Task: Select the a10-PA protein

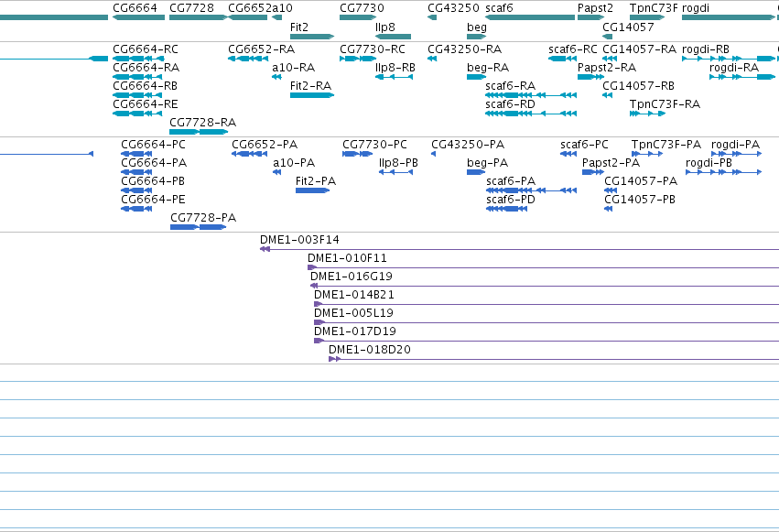Action: [277, 172]
